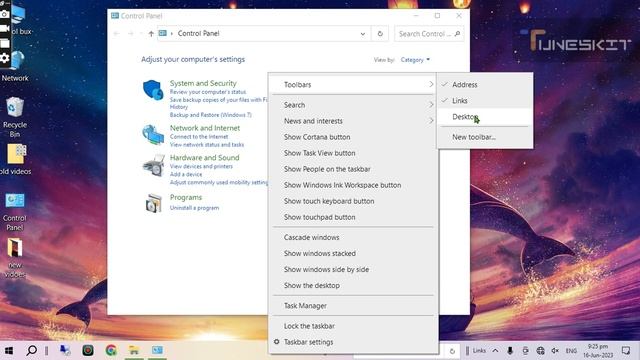The image size is (640, 360).
Task: Click the taskbar address bar refresh icon
Action: click(452, 351)
